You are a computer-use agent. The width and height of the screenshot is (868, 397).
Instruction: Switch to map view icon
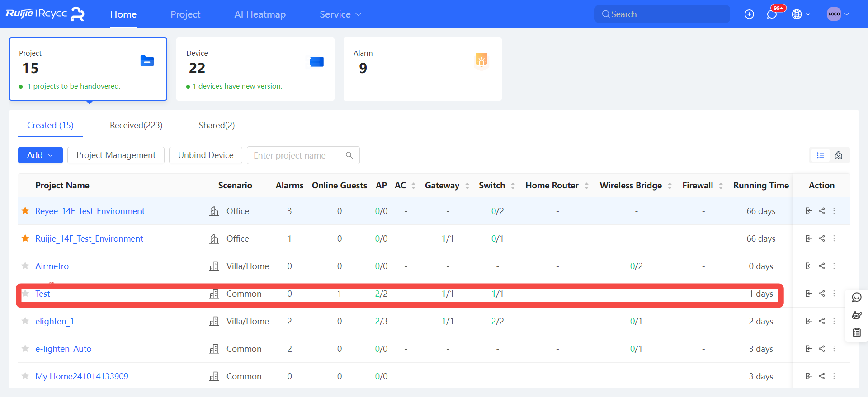coord(839,155)
